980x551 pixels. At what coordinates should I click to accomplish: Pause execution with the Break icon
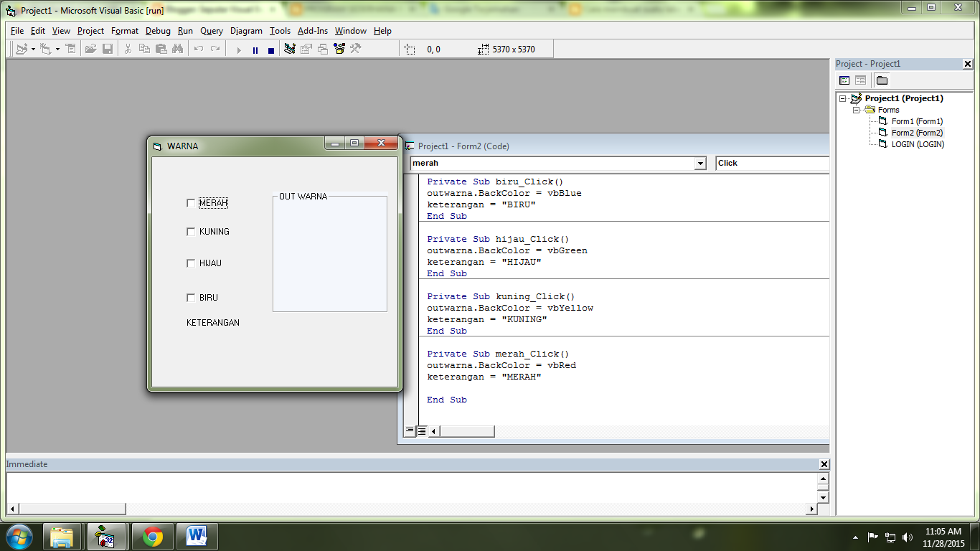[x=255, y=50]
